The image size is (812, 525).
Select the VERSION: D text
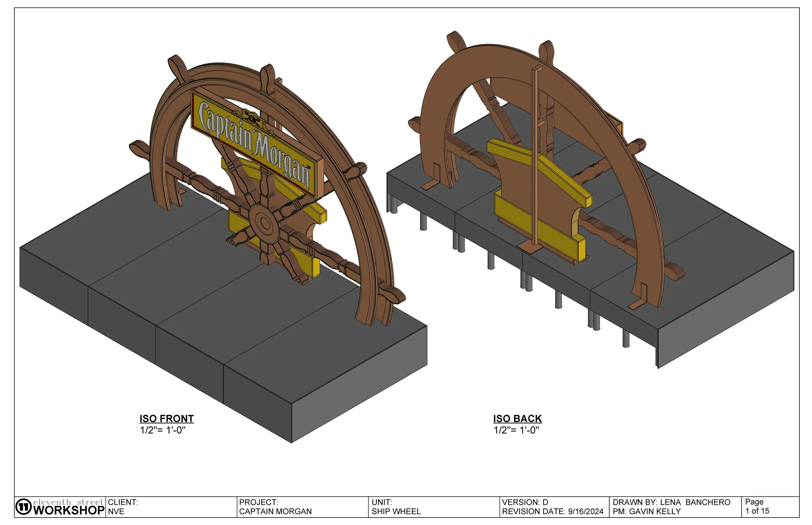[x=525, y=503]
